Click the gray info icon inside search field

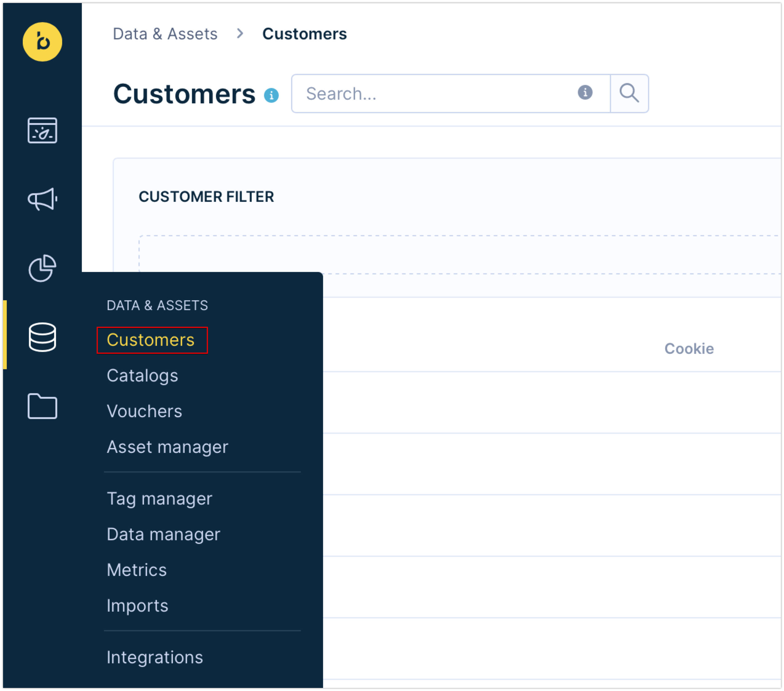(585, 92)
